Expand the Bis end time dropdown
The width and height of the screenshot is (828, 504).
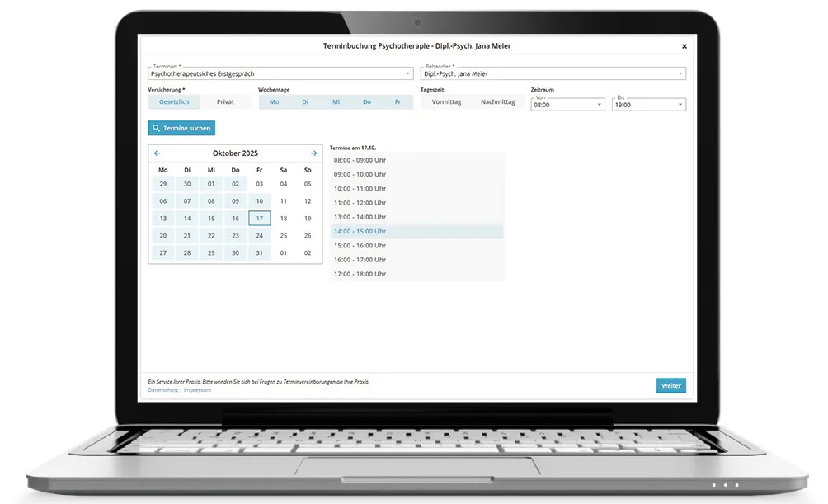click(648, 105)
